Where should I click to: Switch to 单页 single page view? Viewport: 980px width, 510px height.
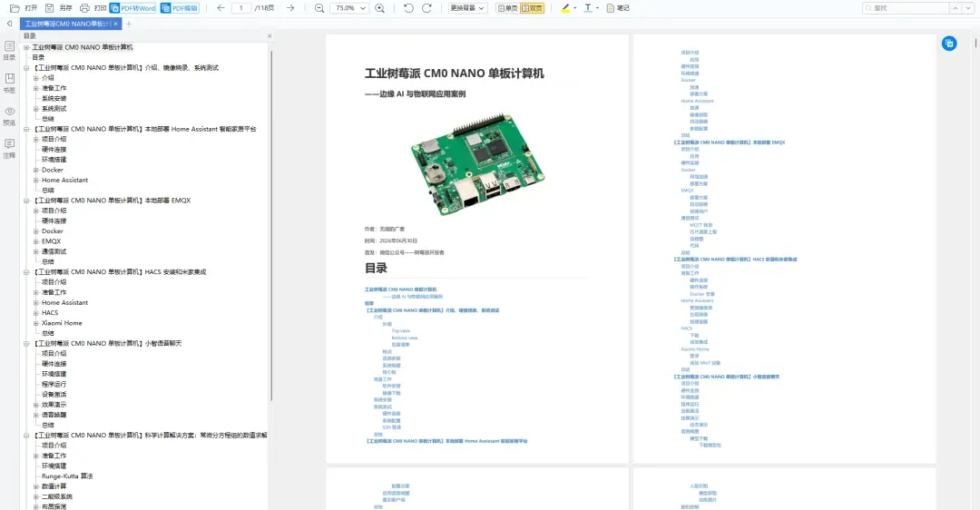click(x=507, y=8)
